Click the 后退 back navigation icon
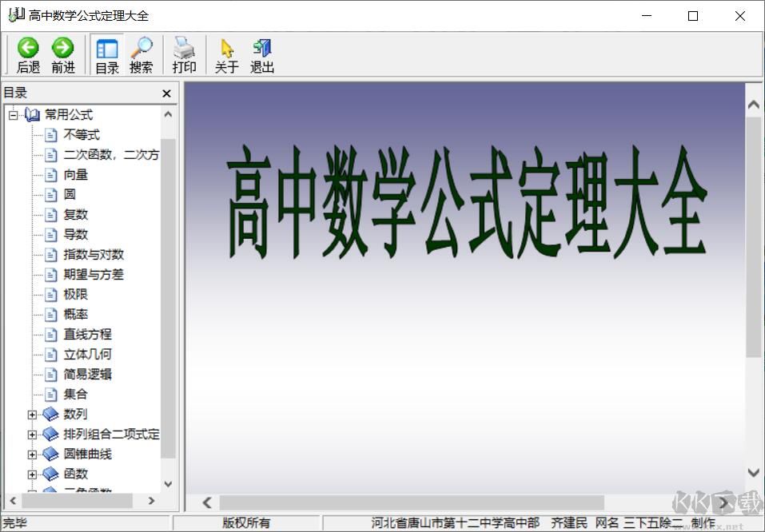This screenshot has width=765, height=532. point(28,48)
